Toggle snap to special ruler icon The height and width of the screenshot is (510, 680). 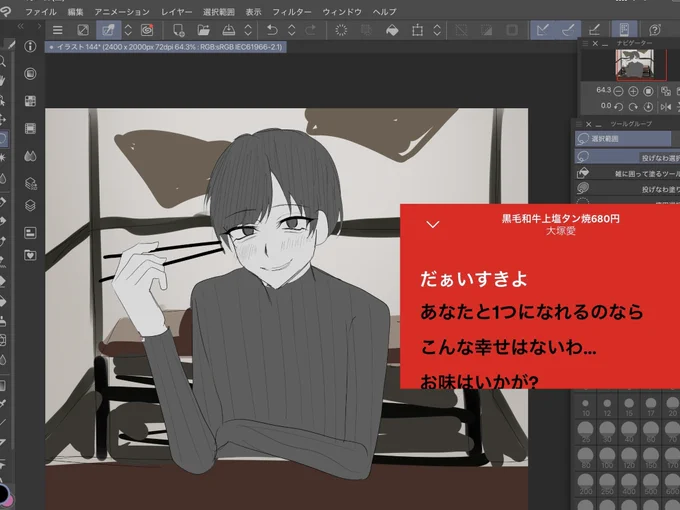pyautogui.click(x=568, y=30)
